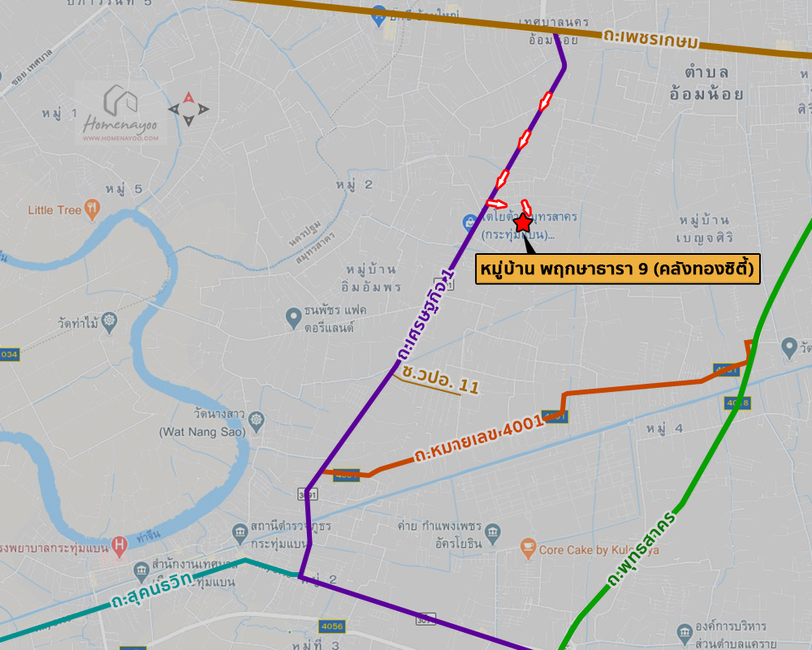The image size is (812, 650).
Task: Select the Wat Nang Sao temple icon
Action: coord(257,422)
